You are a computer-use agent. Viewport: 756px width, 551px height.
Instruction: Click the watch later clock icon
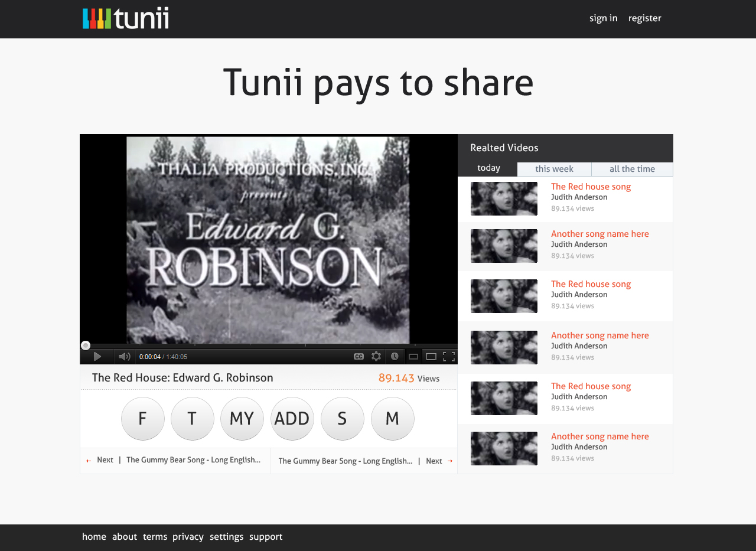click(x=395, y=357)
